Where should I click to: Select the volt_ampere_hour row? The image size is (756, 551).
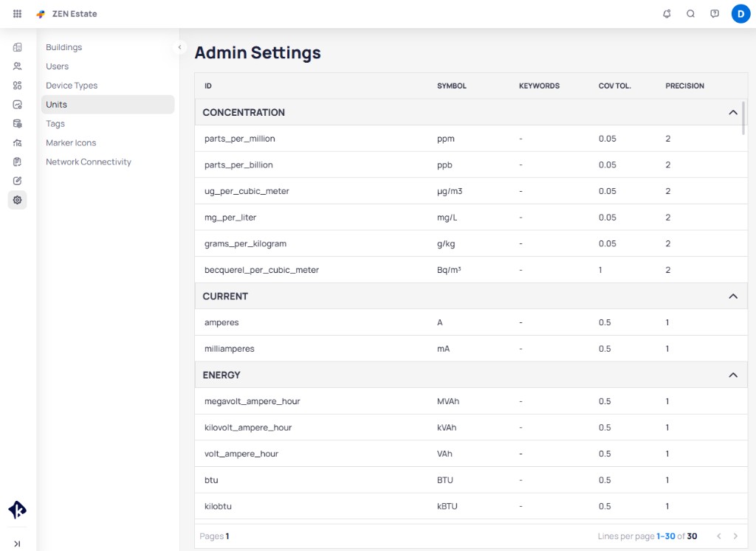(471, 454)
